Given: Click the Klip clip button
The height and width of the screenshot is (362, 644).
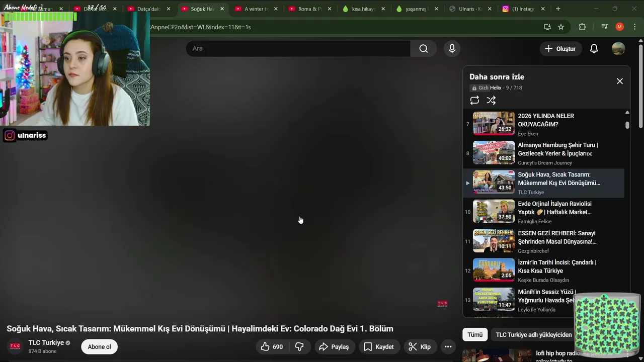Looking at the screenshot, I should point(420,346).
